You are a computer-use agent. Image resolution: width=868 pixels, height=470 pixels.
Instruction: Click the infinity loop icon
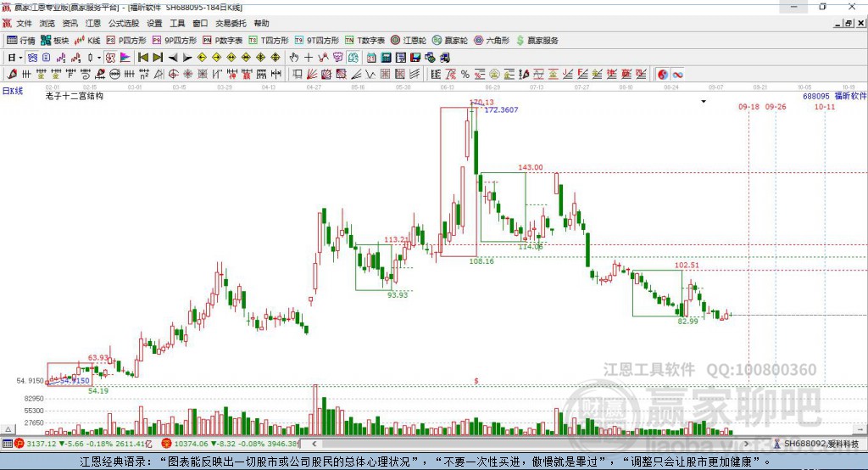pyautogui.click(x=677, y=75)
